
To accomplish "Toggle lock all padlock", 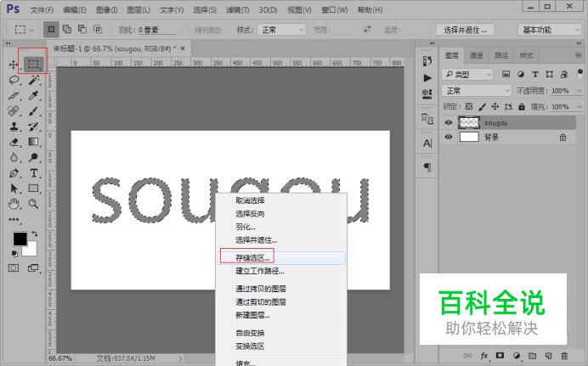I will click(x=522, y=107).
